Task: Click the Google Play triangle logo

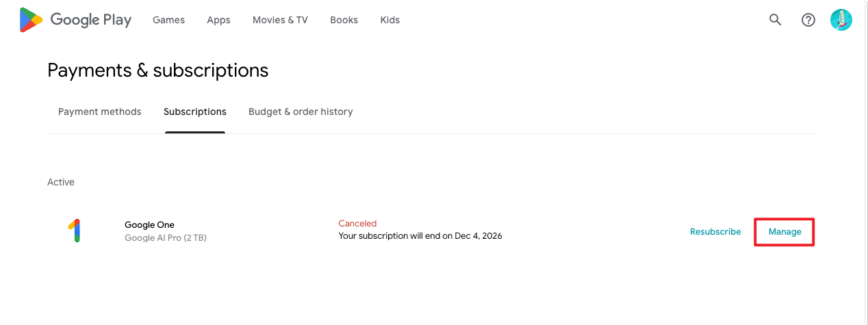Action: coord(31,20)
